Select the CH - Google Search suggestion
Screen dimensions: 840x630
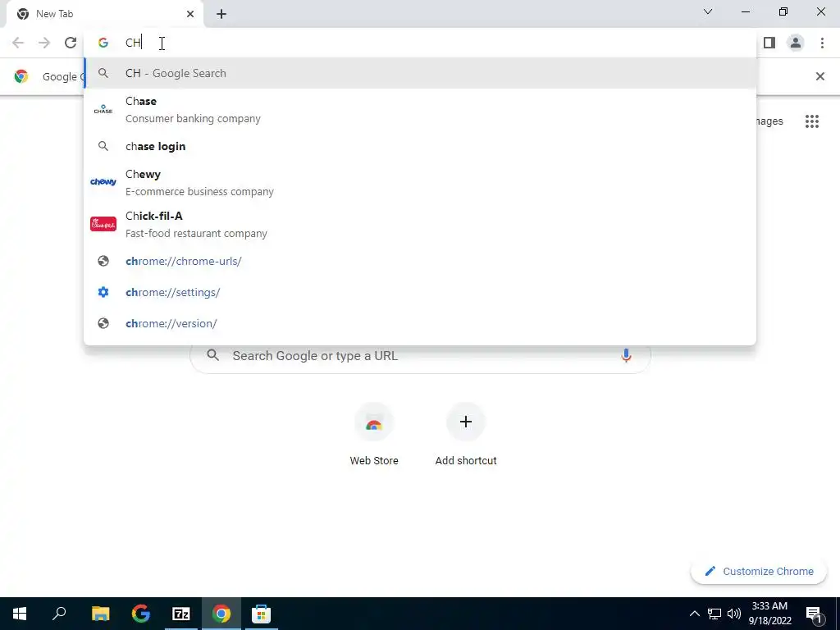pos(420,73)
